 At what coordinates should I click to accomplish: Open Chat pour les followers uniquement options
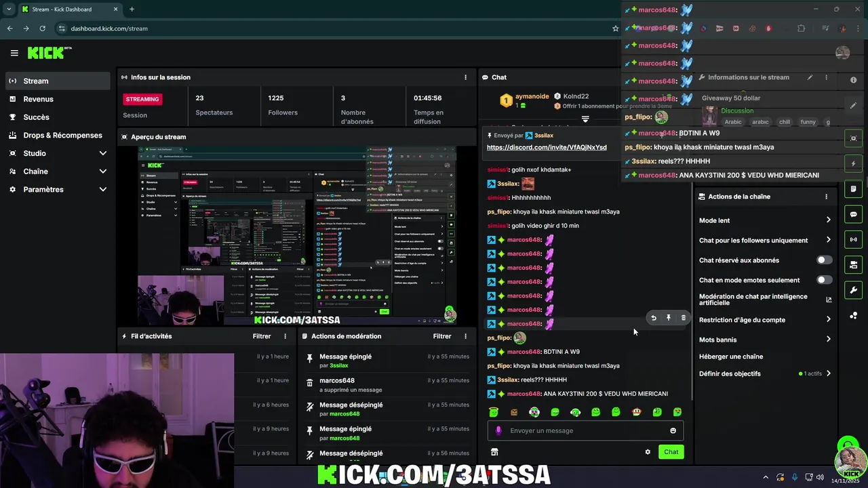click(765, 240)
